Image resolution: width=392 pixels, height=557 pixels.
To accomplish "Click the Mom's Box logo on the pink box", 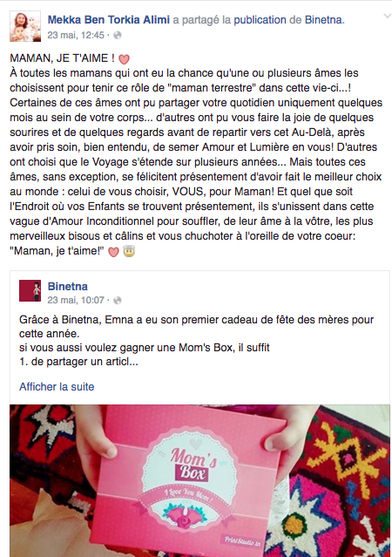I will coord(194,464).
